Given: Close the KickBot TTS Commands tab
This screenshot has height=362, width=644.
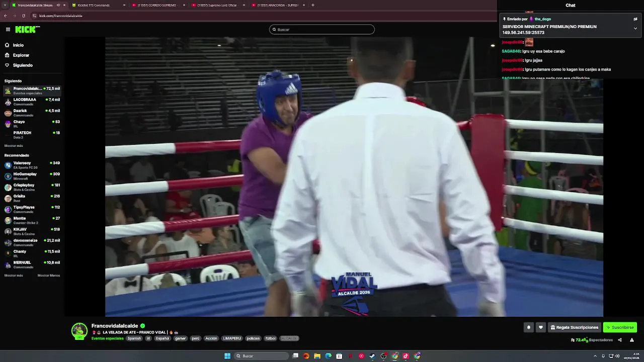Looking at the screenshot, I should point(124,5).
